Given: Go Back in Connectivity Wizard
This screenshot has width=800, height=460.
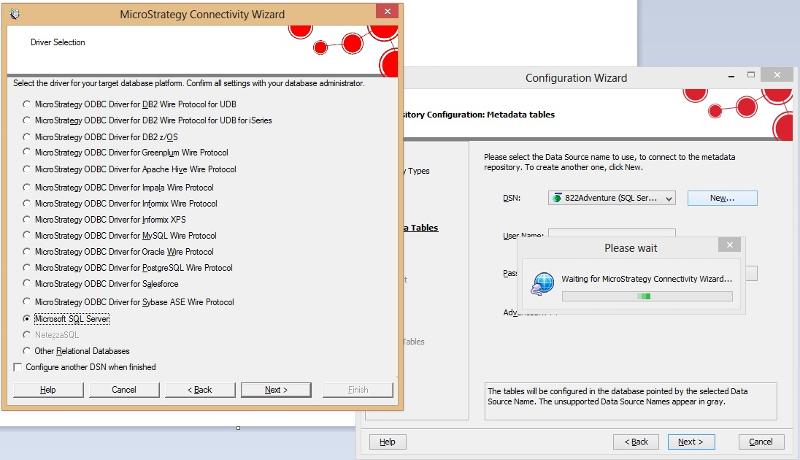Looking at the screenshot, I should point(200,390).
